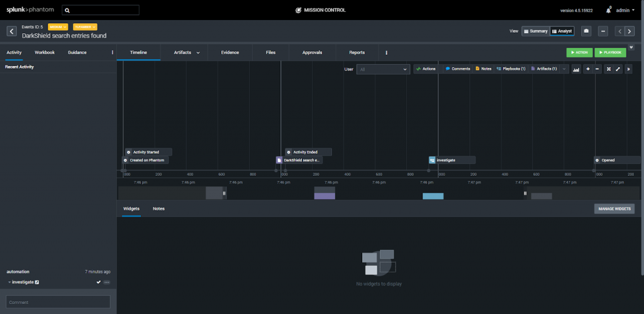Select the Opened timeline marker
644x314 pixels.
point(618,160)
